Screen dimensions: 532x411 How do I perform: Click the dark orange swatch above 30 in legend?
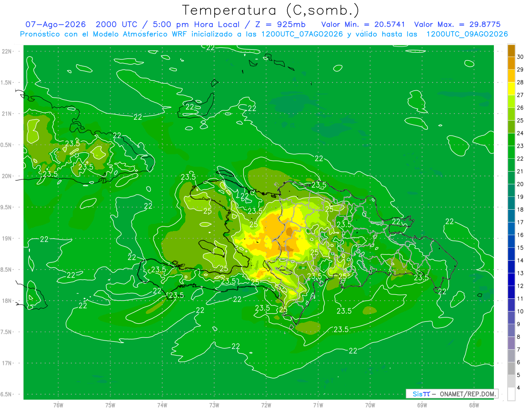click(x=511, y=51)
